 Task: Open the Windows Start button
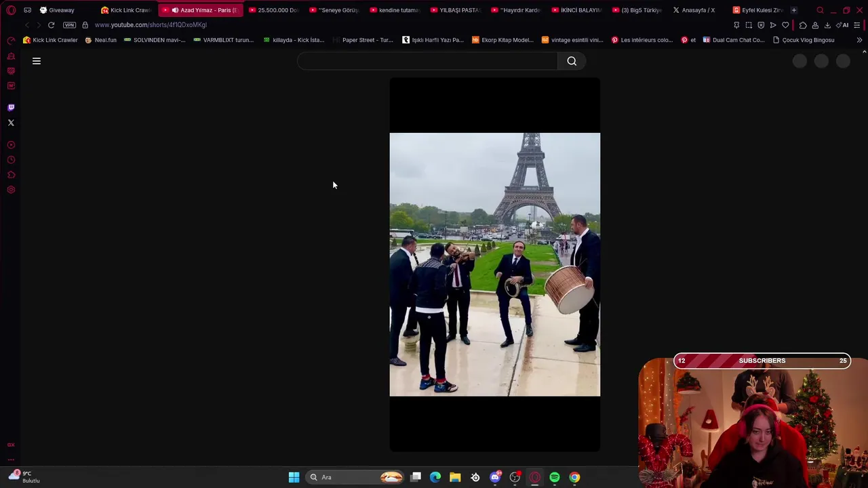click(x=294, y=477)
